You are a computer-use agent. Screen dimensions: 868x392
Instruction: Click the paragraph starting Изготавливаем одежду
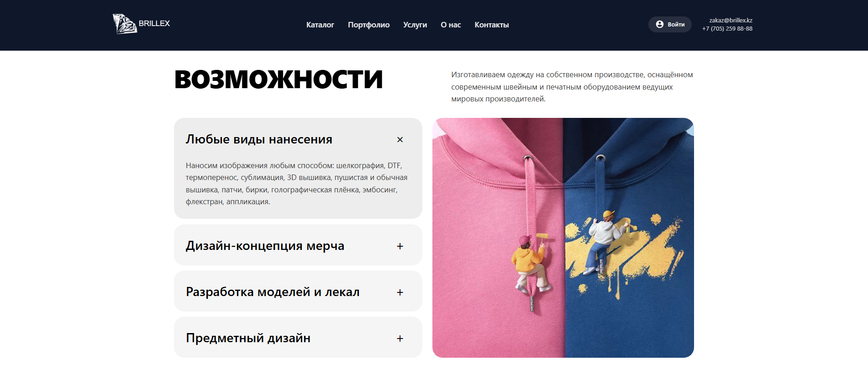tap(572, 87)
